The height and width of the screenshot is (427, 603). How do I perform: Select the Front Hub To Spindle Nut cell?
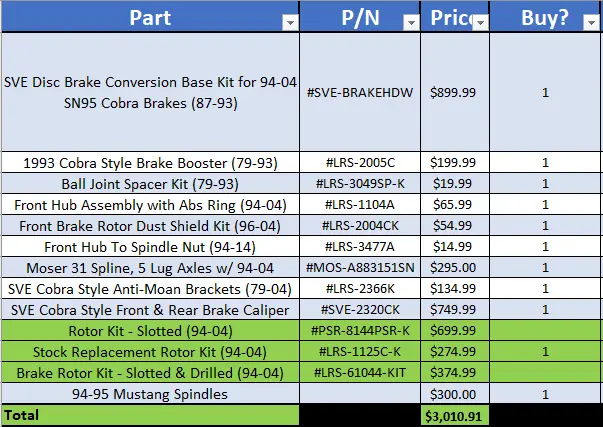pos(150,247)
